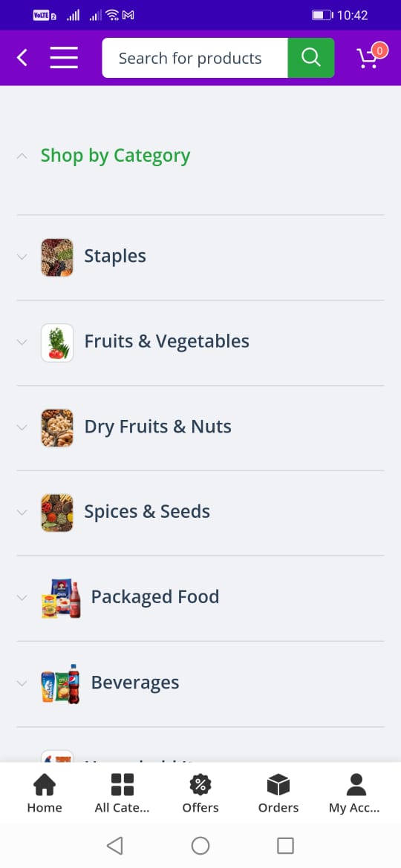Open All Categories tab

click(x=122, y=793)
